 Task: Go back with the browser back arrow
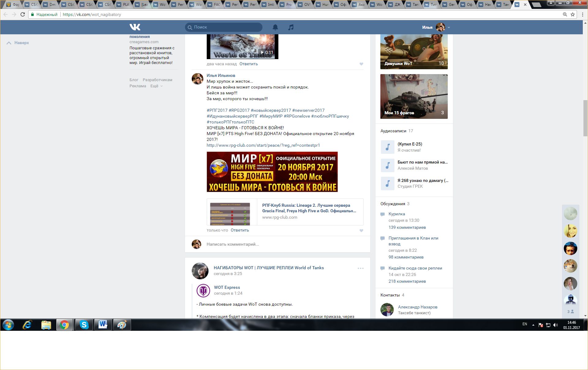pyautogui.click(x=6, y=14)
